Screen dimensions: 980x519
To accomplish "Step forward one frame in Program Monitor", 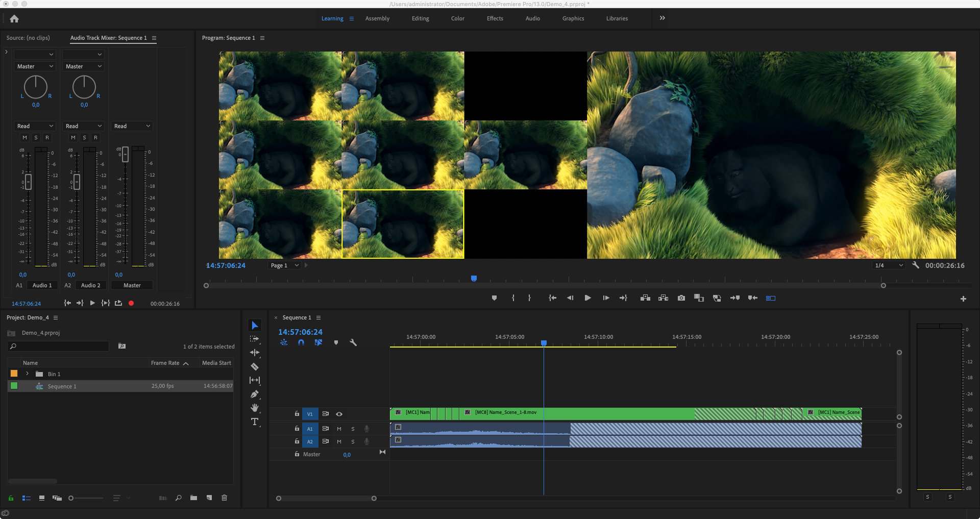I will coord(606,298).
